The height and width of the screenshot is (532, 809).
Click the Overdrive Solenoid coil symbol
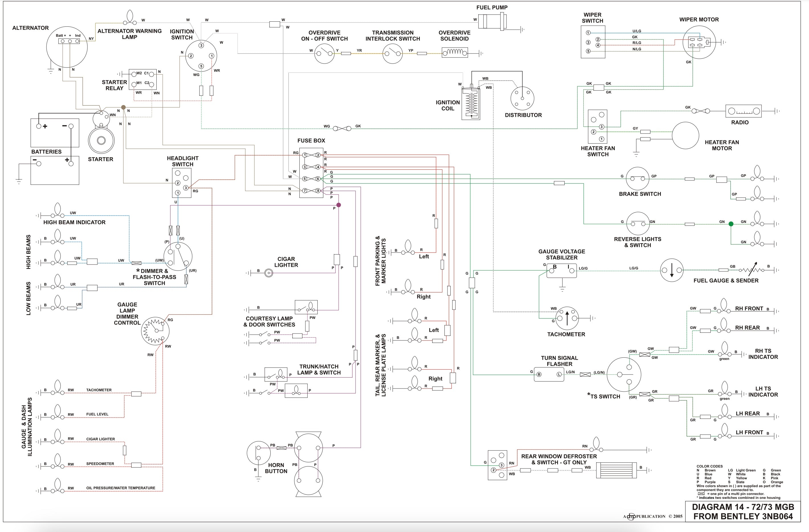[454, 53]
